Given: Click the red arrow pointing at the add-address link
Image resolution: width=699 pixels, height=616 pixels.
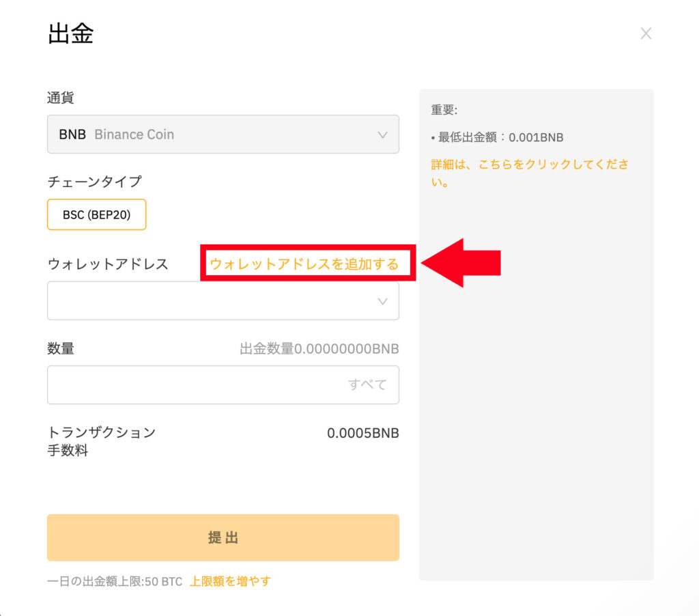Looking at the screenshot, I should tap(461, 263).
